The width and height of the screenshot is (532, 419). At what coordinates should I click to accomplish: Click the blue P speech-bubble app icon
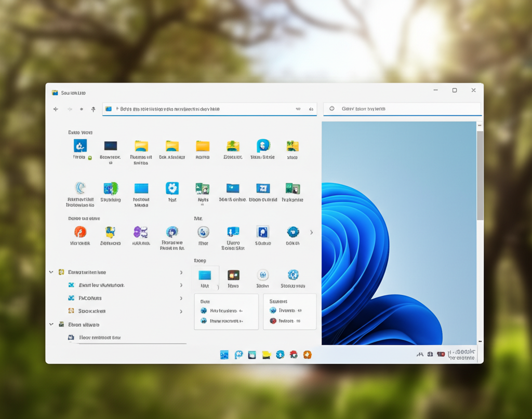(x=263, y=146)
